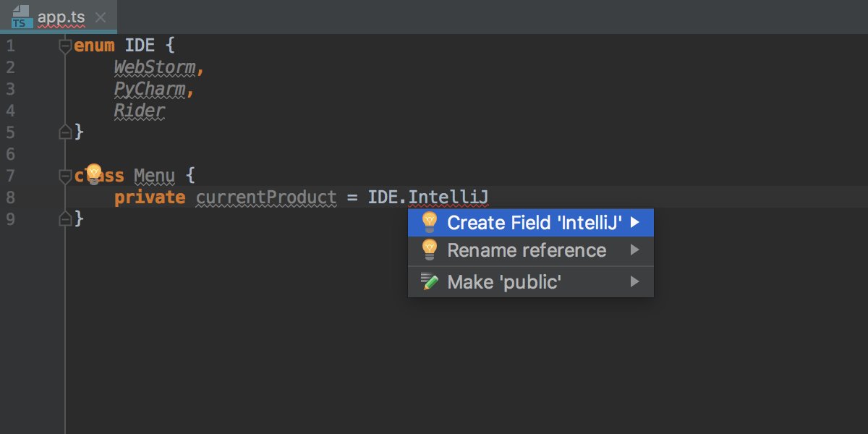This screenshot has height=434, width=868.
Task: Click line number 2 in gutter
Action: coord(10,67)
